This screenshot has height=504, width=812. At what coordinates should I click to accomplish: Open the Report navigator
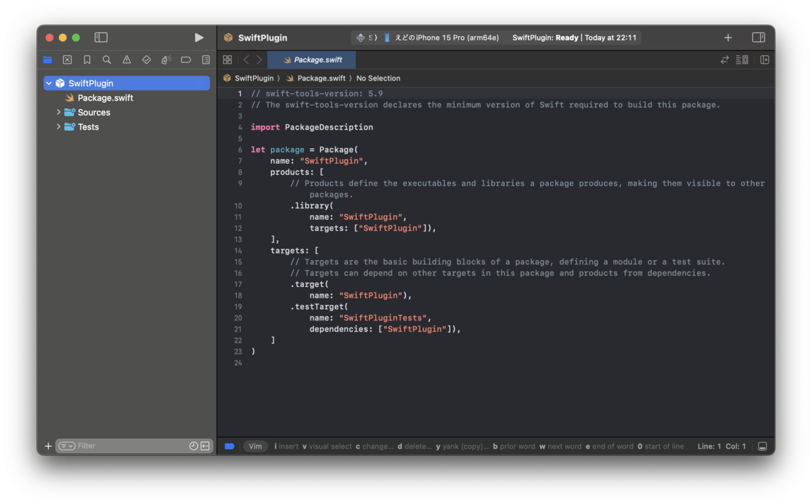pyautogui.click(x=206, y=60)
